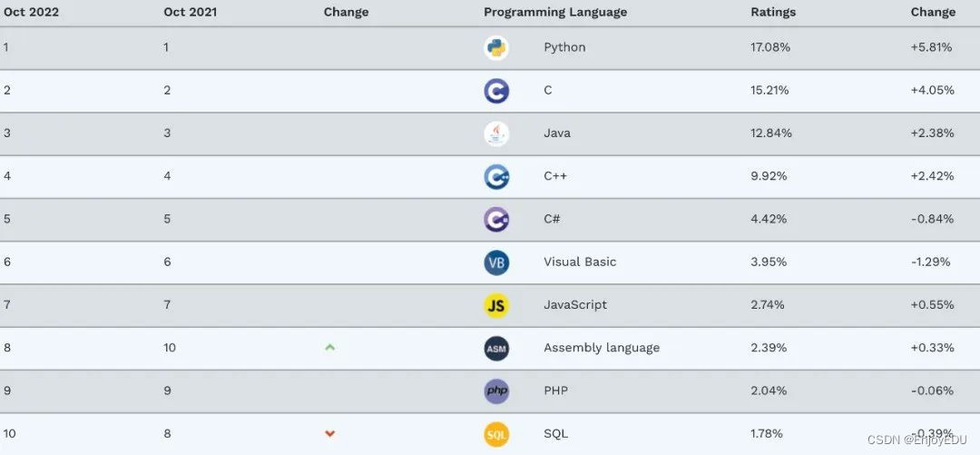Click the C language logo icon
Screen dimensions: 980x455
click(x=496, y=91)
